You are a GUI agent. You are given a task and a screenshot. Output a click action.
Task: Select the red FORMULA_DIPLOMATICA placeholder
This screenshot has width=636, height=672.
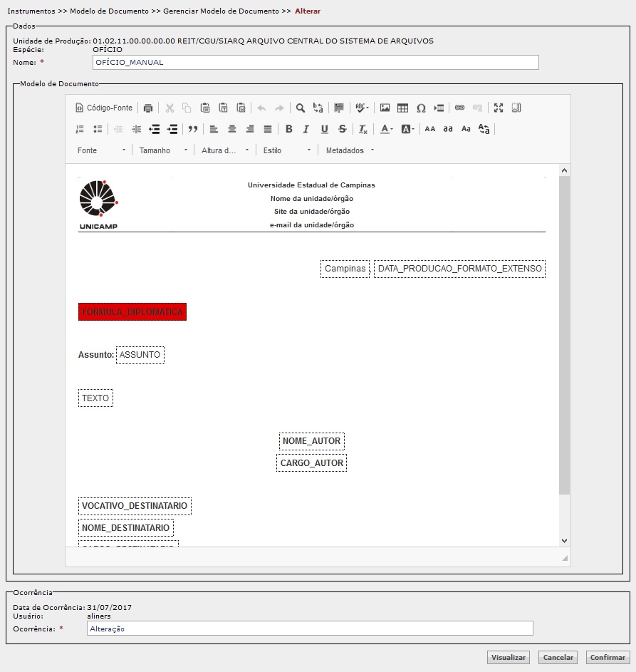[x=132, y=312]
